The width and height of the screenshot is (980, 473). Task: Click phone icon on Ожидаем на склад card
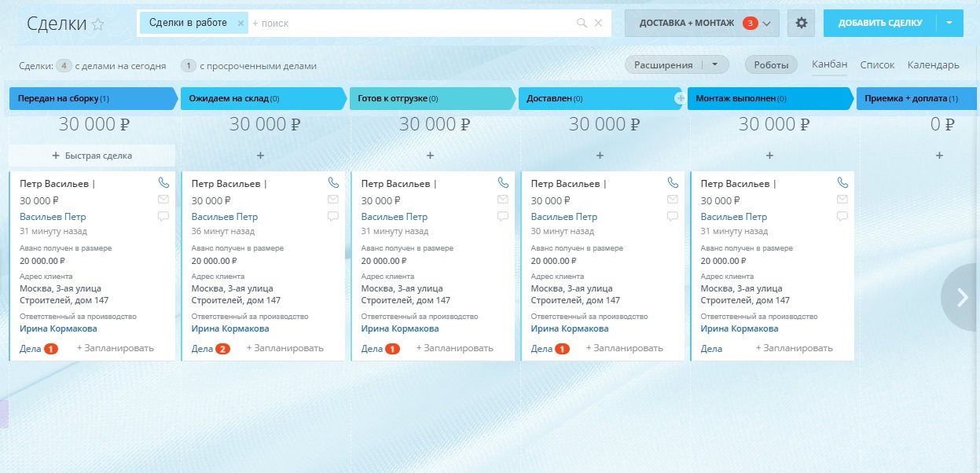coord(333,182)
